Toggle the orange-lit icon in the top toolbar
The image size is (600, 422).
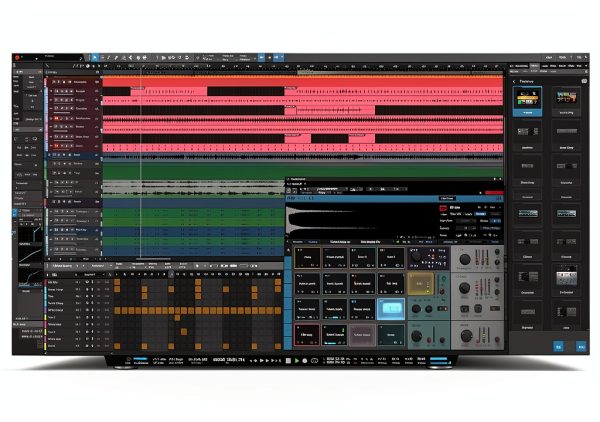[269, 57]
